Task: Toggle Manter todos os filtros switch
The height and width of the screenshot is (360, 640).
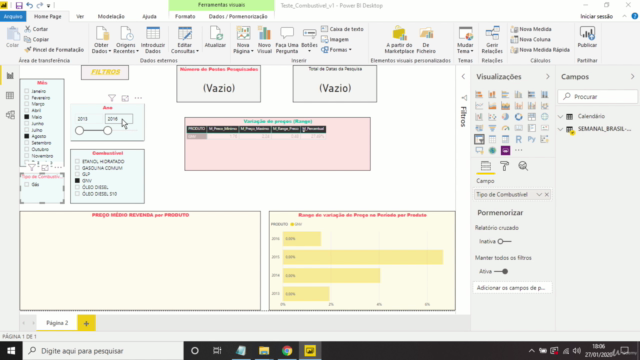Action: coord(501,271)
